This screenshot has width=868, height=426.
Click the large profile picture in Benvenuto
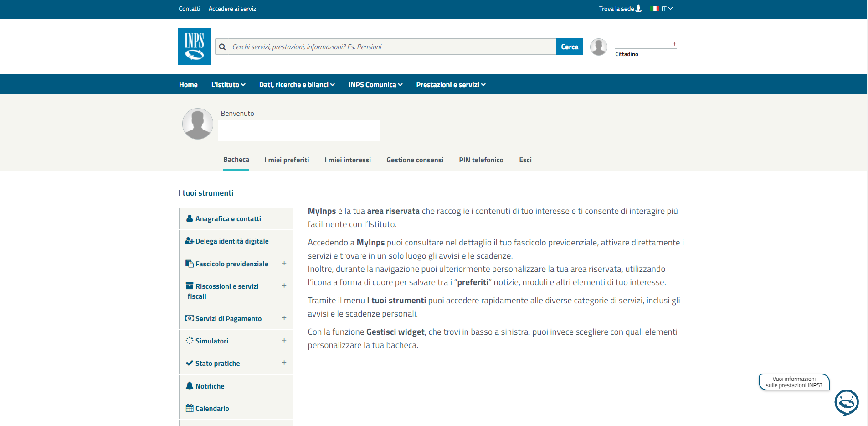point(198,124)
